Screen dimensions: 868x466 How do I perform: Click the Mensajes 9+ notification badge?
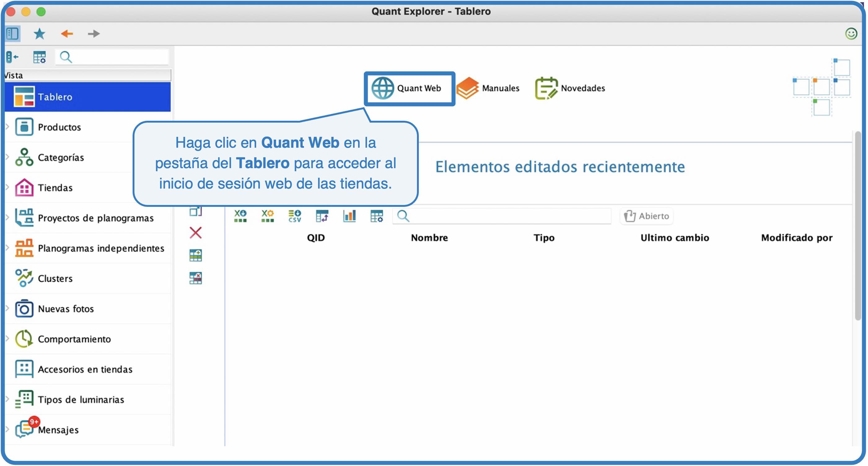tap(34, 421)
